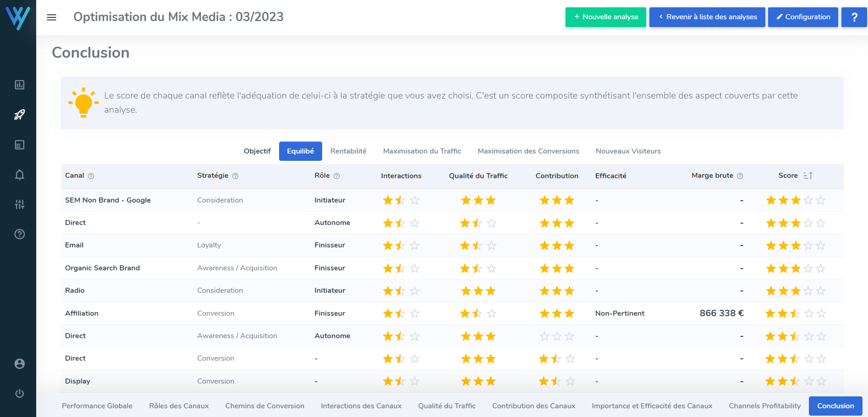868x417 pixels.
Task: Open the Configuration button
Action: [803, 17]
